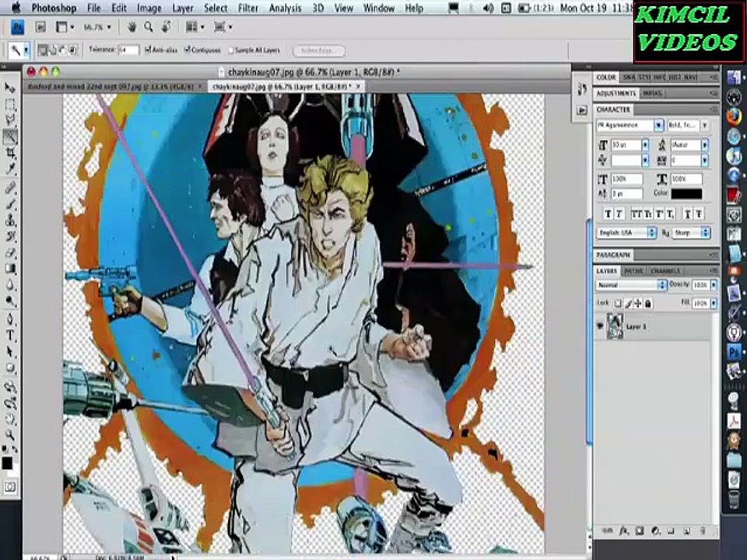The width and height of the screenshot is (747, 560).
Task: Toggle lock all padlock icon
Action: 648,303
